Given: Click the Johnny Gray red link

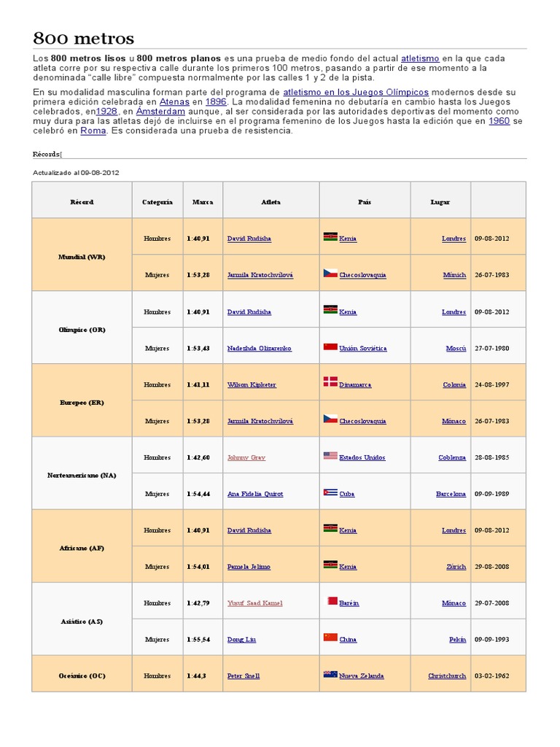Looking at the screenshot, I should click(246, 457).
